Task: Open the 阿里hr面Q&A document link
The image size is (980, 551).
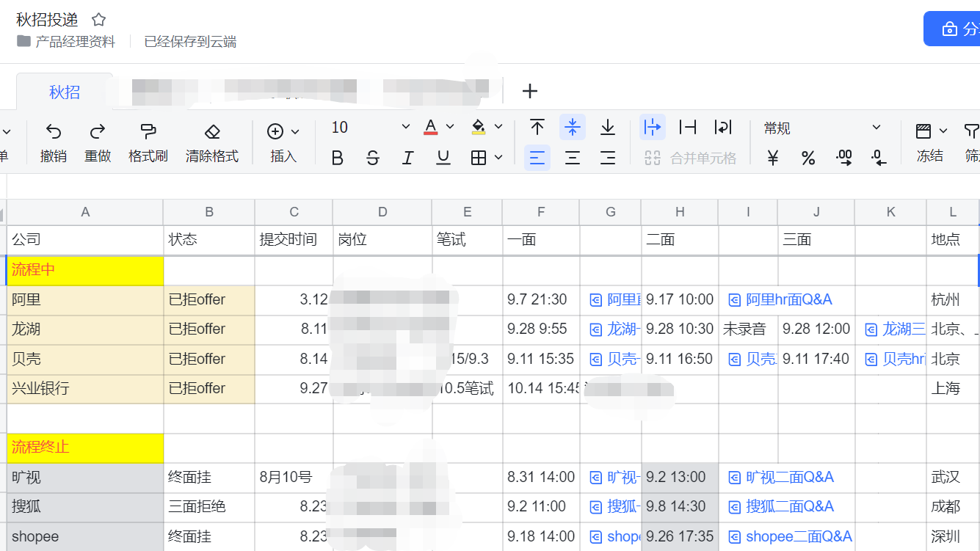Action: click(x=788, y=299)
